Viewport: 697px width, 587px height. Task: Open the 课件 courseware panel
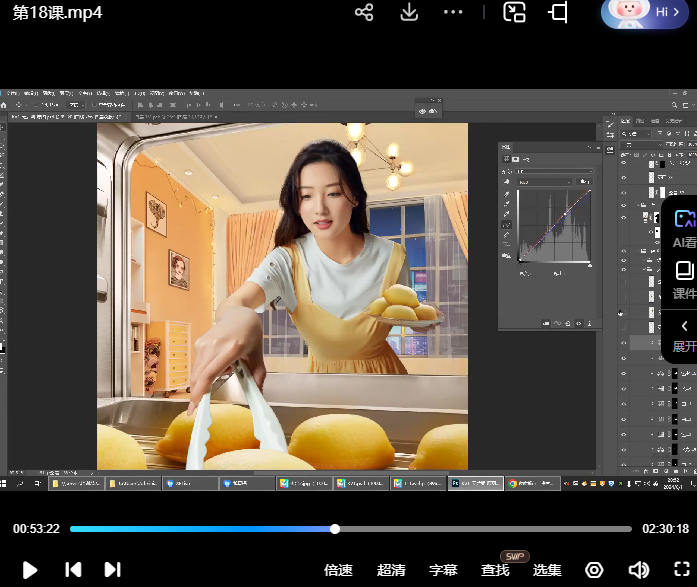click(684, 279)
